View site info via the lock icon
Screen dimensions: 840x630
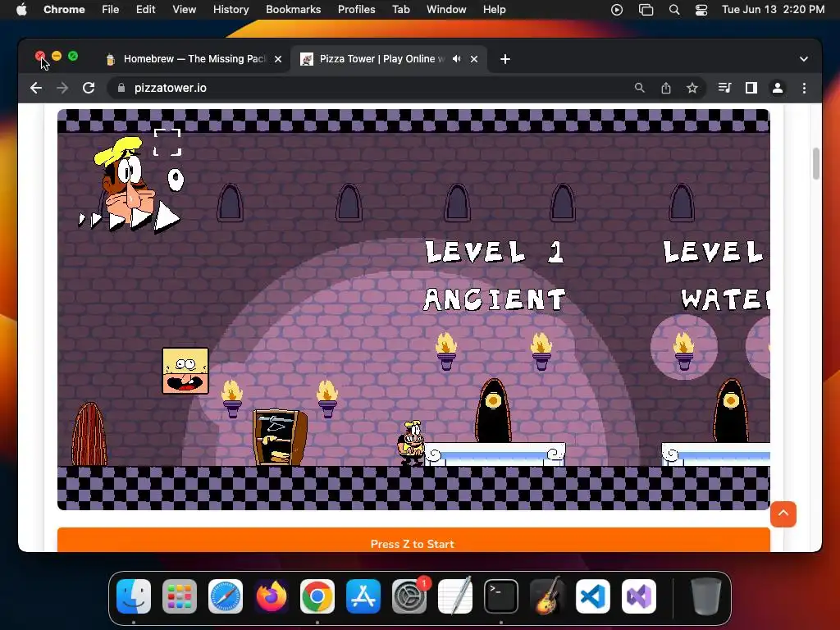point(121,88)
